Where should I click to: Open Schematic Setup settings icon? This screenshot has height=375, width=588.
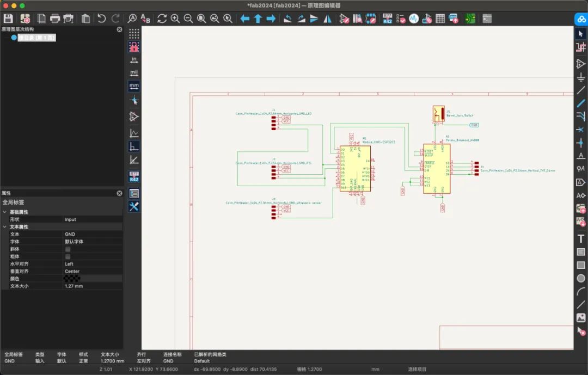click(25, 19)
